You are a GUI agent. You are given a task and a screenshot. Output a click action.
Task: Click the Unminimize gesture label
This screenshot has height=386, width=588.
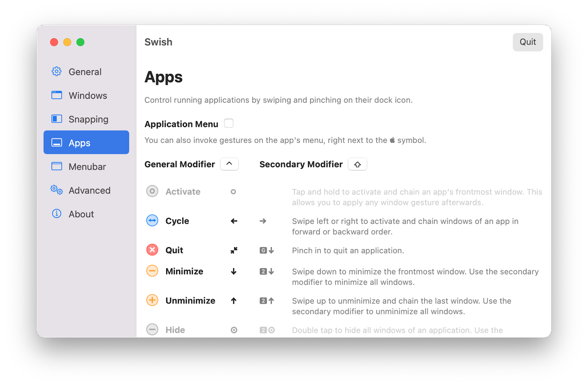pyautogui.click(x=190, y=301)
